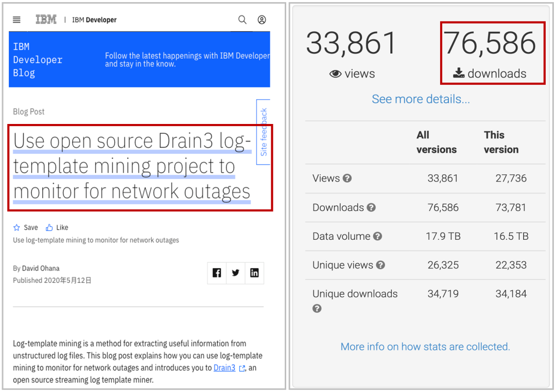The width and height of the screenshot is (556, 392).
Task: Share the post on Twitter
Action: coord(235,273)
